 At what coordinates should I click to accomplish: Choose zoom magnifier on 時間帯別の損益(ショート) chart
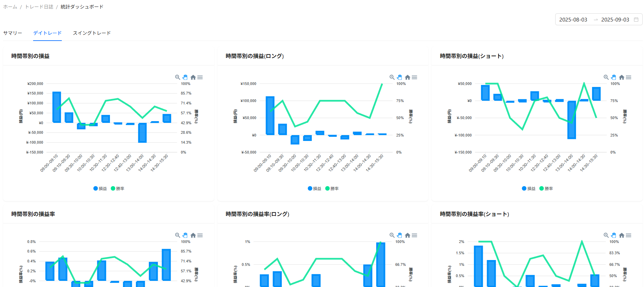(606, 77)
